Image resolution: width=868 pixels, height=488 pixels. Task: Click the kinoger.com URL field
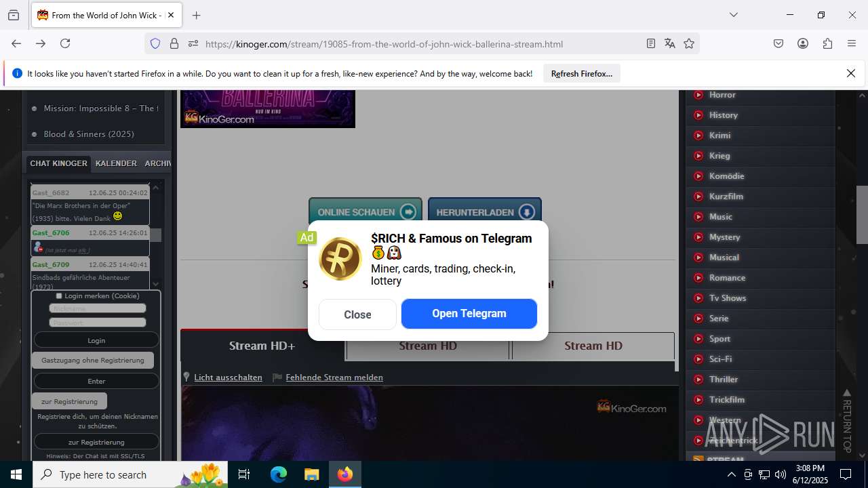coord(420,44)
